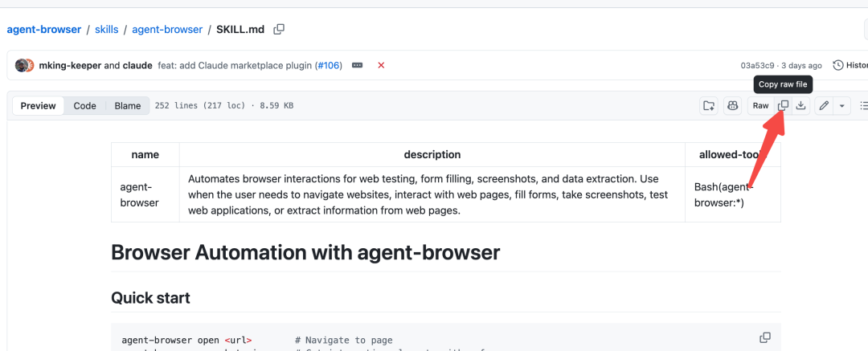Viewport: 868px width, 351px height.
Task: Click the Copilot icon in file toolbar
Action: [x=732, y=106]
